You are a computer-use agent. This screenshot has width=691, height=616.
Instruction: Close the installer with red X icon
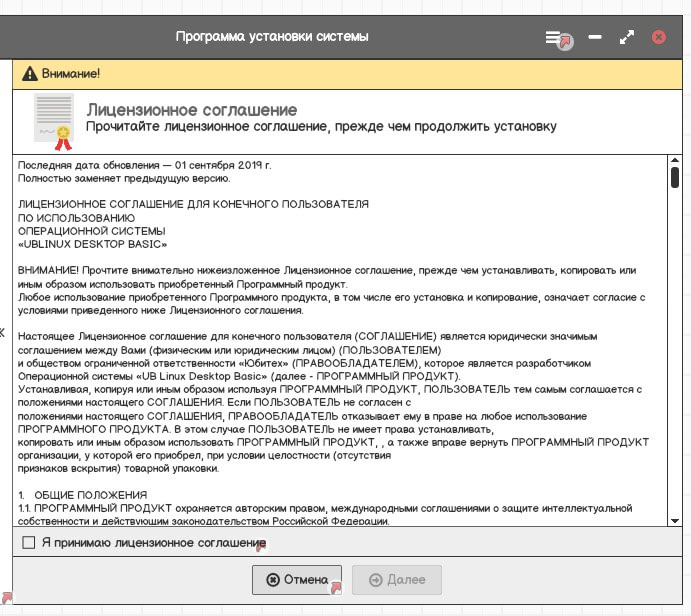pos(659,37)
